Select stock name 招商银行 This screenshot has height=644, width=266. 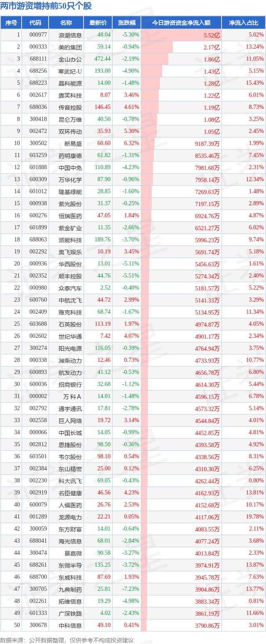[x=71, y=385]
